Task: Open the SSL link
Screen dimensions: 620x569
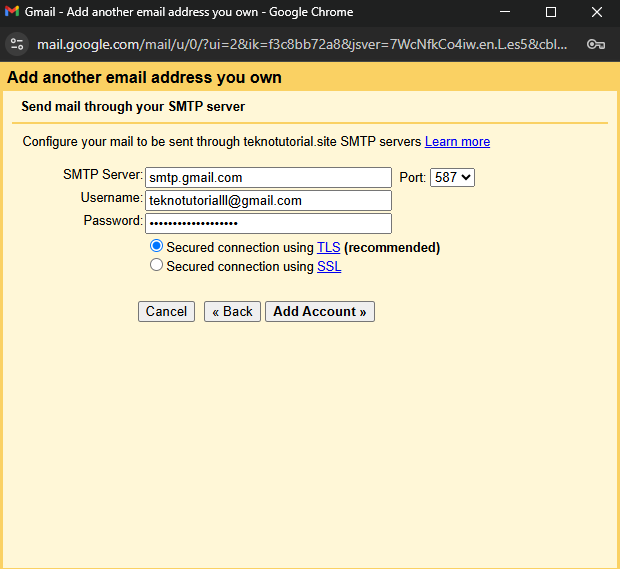Action: [329, 267]
